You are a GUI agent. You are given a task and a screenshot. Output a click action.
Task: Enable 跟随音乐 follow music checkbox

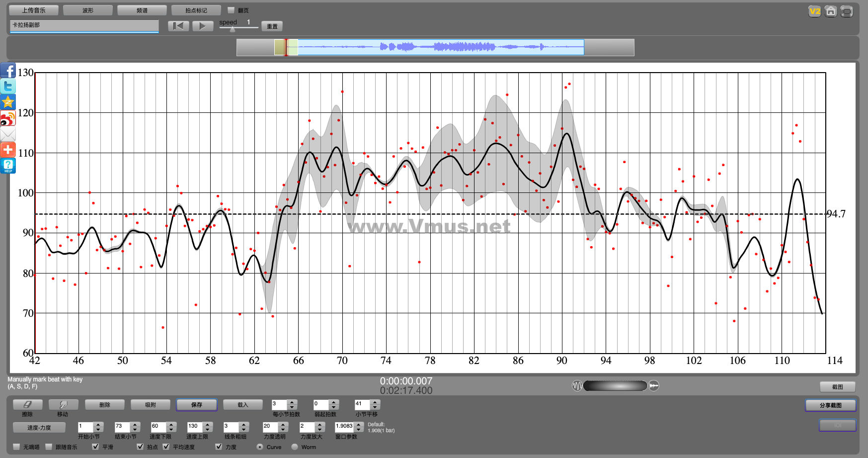tap(49, 447)
